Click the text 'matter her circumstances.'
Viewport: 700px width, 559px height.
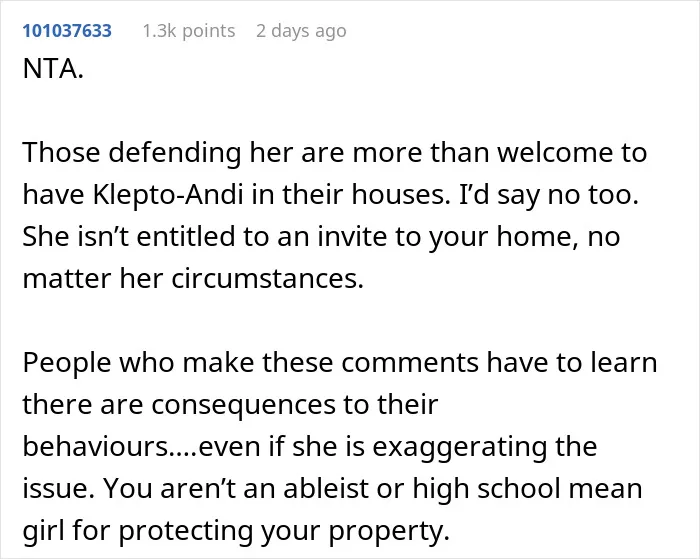[x=193, y=278]
